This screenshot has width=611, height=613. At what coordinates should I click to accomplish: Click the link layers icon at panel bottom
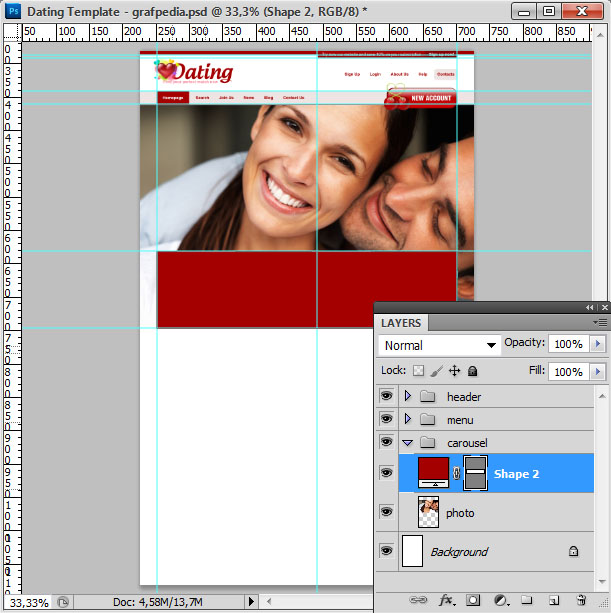(x=417, y=600)
